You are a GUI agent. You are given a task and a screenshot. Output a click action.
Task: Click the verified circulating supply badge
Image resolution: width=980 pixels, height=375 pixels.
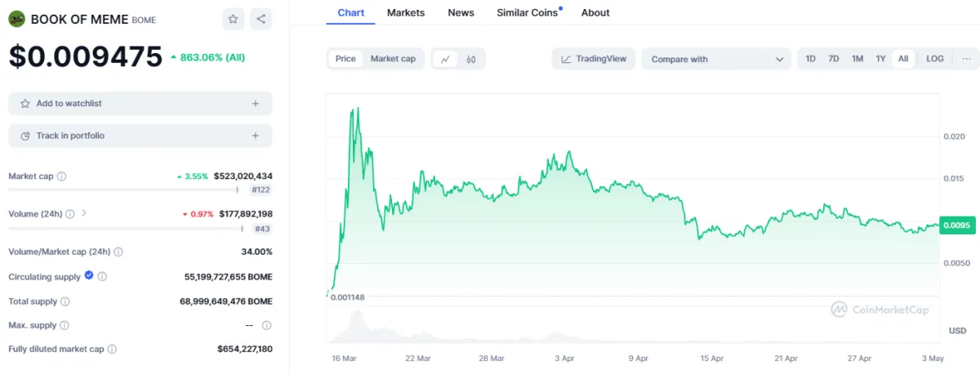coord(89,276)
